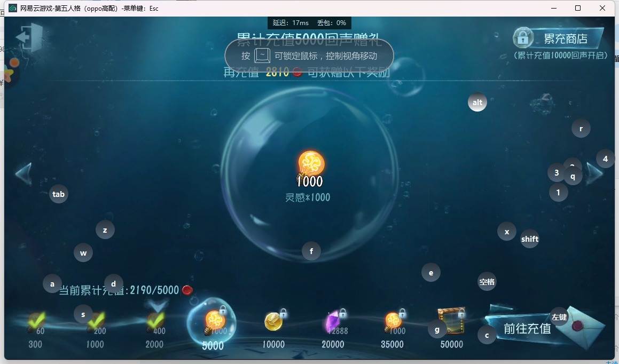Click the 'r' virtual key overlay

pos(581,129)
